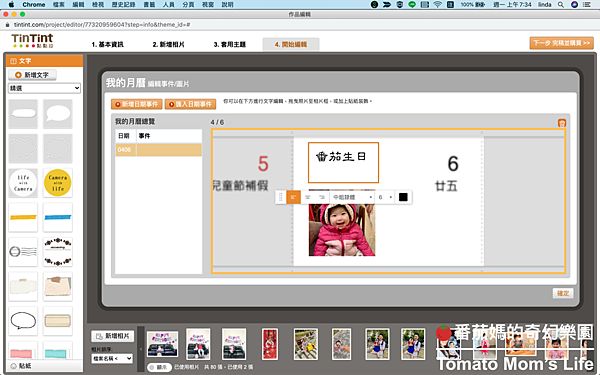600x375 pixels.
Task: Align text right in floating toolbar
Action: 322,197
